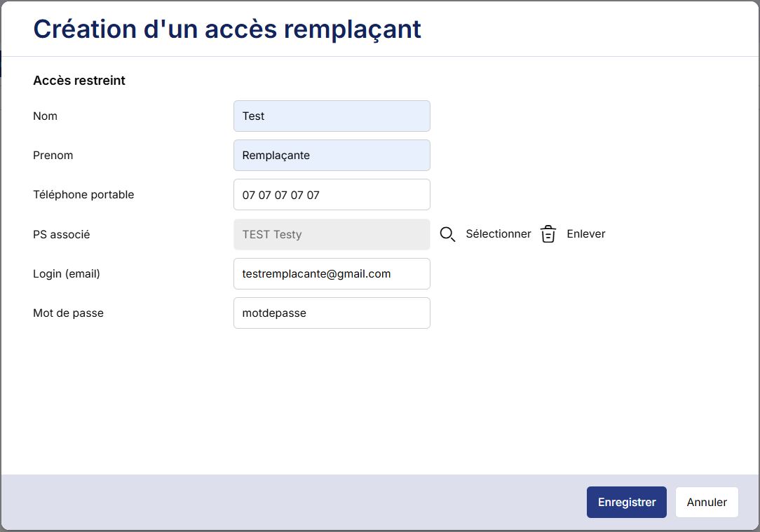Click the Nom field label

(x=46, y=116)
